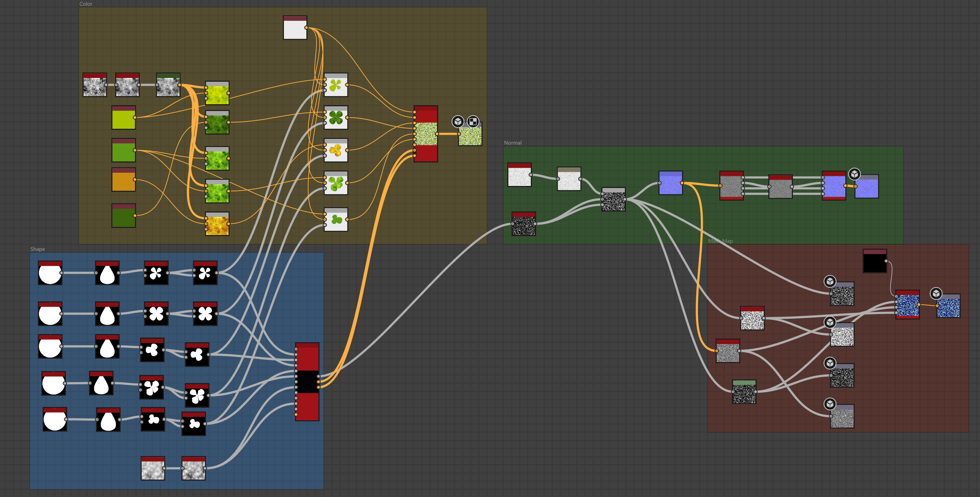
Task: Select the white node at top of Color frame
Action: [x=295, y=28]
